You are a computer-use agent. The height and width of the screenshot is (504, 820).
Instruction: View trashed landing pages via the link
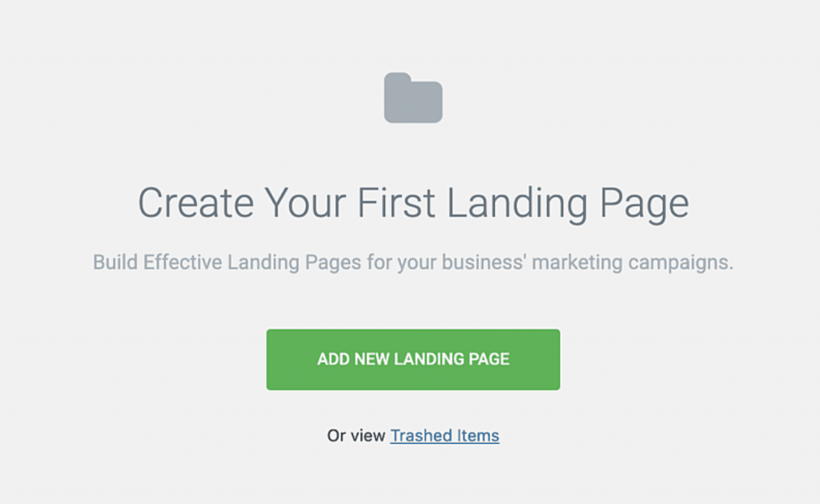(x=444, y=435)
